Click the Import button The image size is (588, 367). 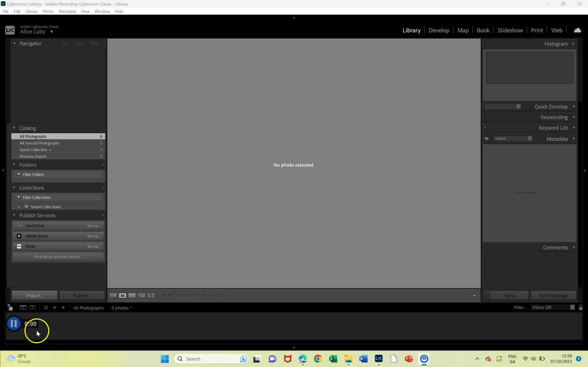tap(34, 295)
